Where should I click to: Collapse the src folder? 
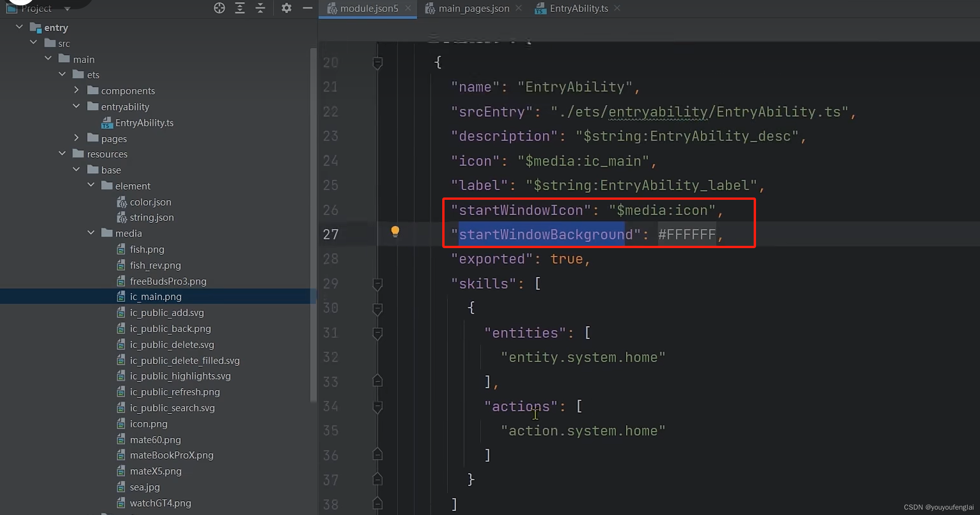click(x=34, y=42)
